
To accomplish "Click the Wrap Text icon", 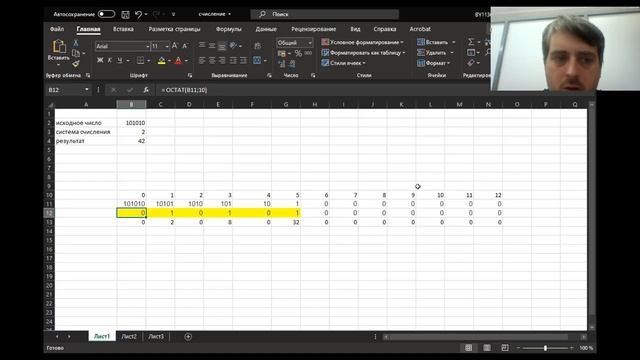I will pos(258,46).
